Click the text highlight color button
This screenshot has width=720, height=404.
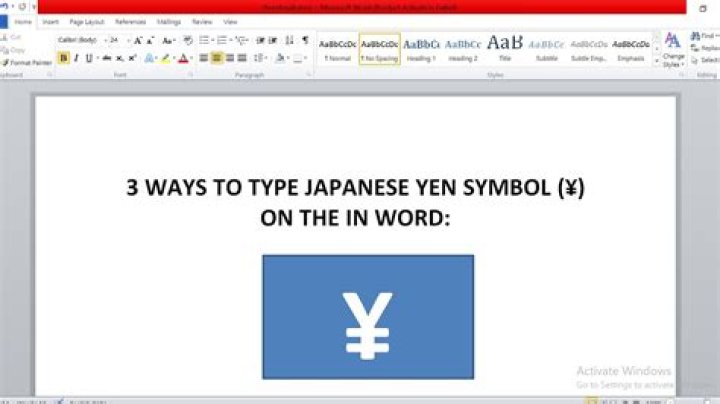click(x=165, y=58)
